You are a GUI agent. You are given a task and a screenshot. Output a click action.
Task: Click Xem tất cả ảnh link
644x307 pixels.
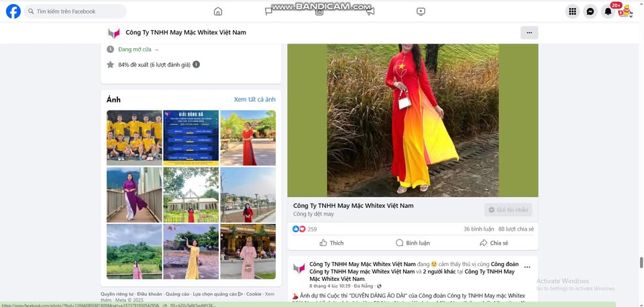(x=255, y=99)
